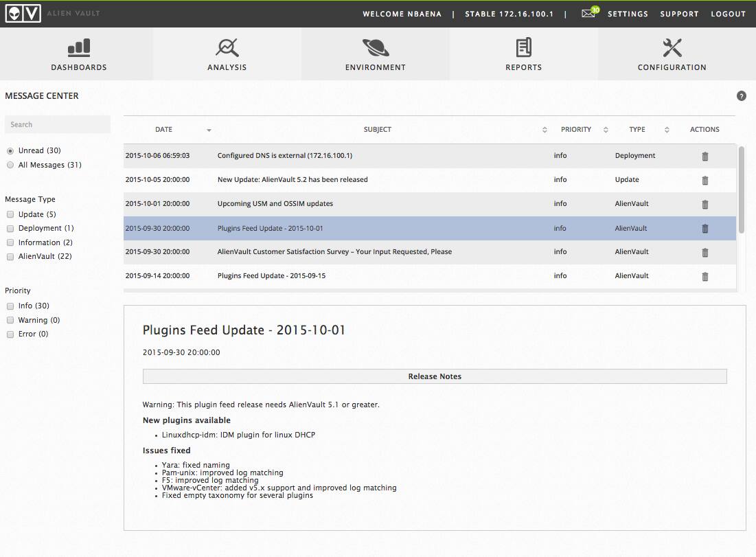The image size is (756, 557).
Task: Click the message list vertical scrollbar
Action: click(x=742, y=191)
